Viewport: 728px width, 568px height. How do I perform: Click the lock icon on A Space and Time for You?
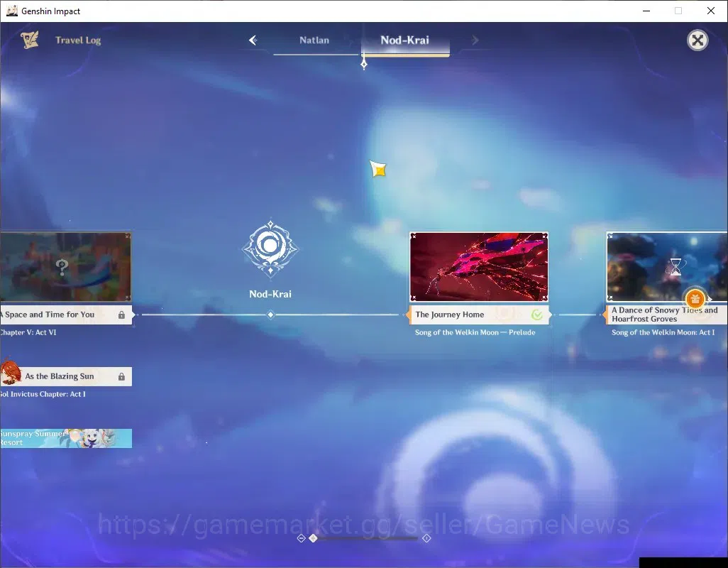121,315
